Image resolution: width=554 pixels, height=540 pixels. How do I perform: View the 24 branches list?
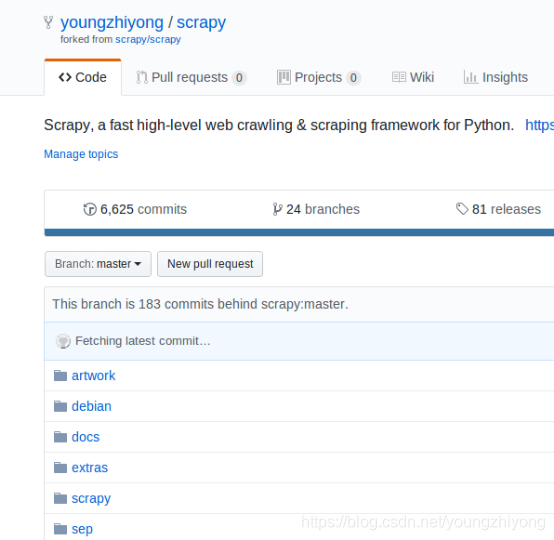click(x=316, y=209)
